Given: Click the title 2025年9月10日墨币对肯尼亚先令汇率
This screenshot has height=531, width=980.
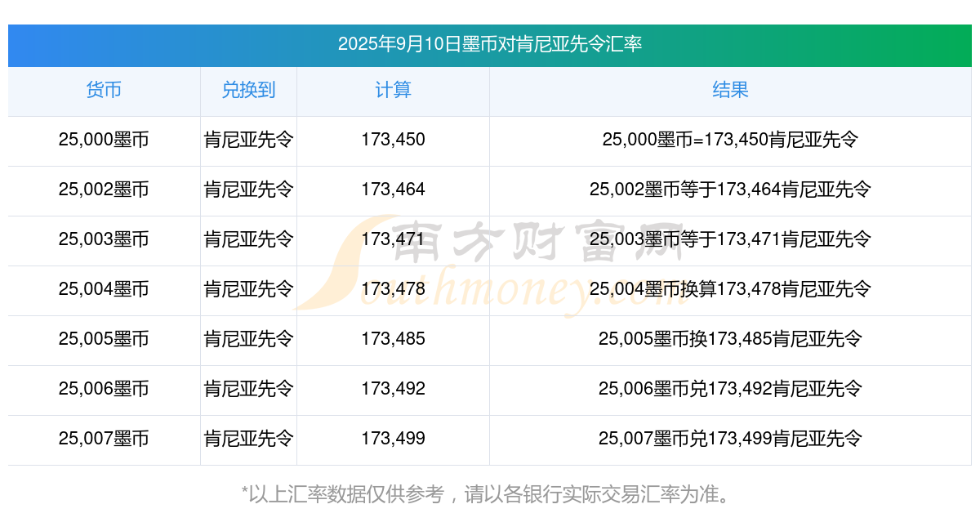Looking at the screenshot, I should coord(490,44).
